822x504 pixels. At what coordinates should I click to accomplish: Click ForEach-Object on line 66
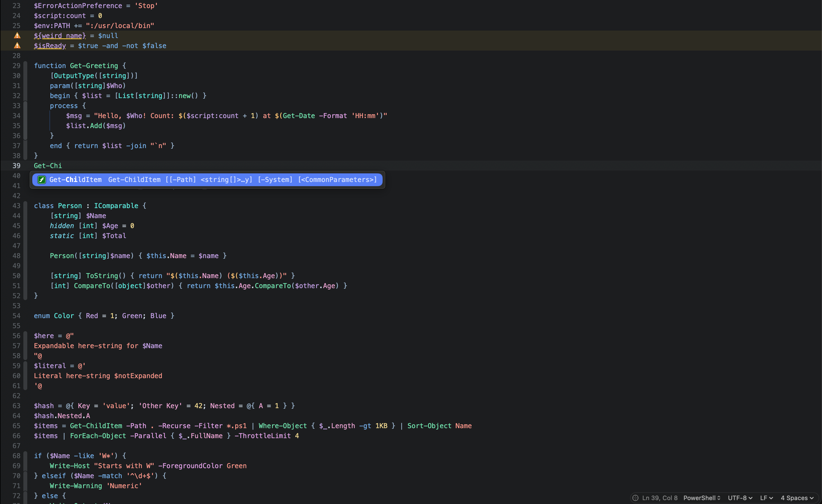point(98,436)
